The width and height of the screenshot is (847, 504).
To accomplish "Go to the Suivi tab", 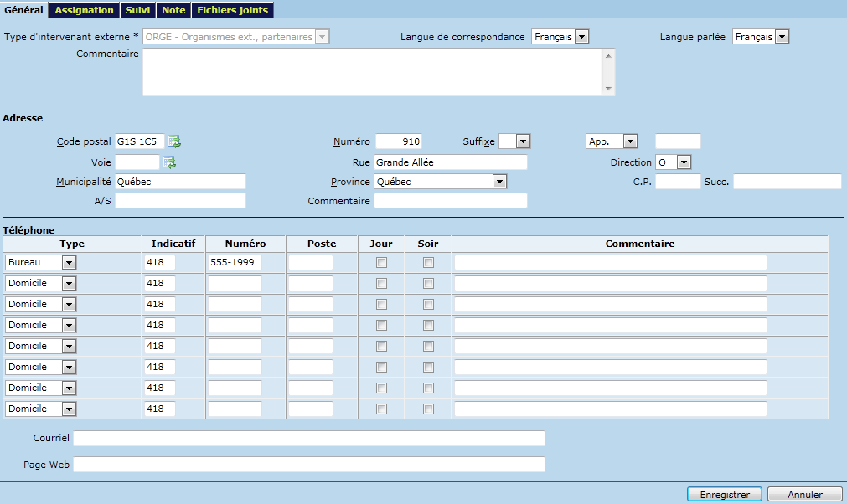I will pos(137,10).
